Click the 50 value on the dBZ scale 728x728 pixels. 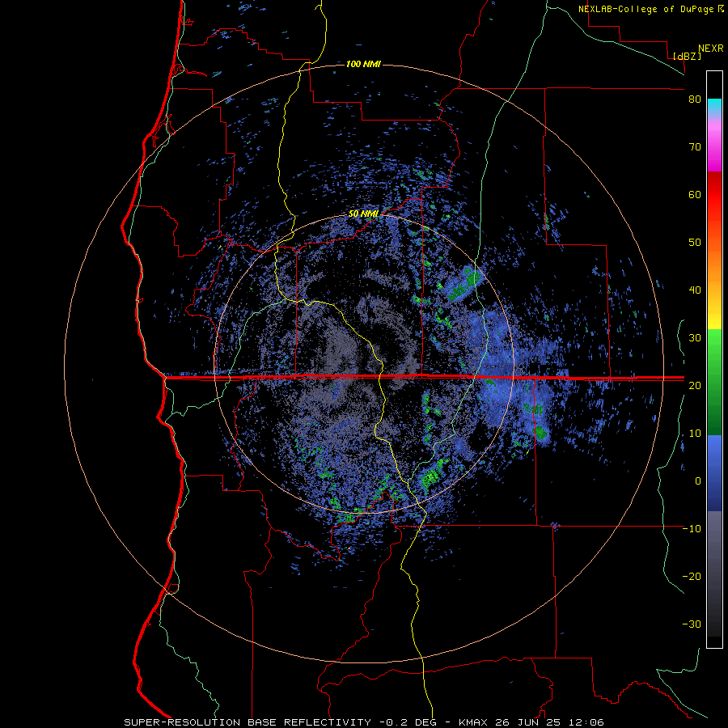click(695, 243)
